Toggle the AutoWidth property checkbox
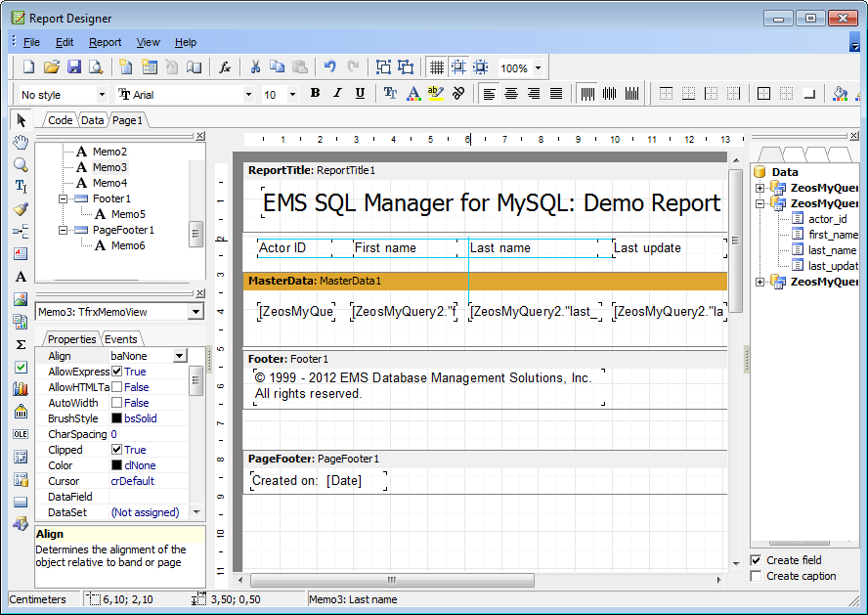Image resolution: width=868 pixels, height=615 pixels. pyautogui.click(x=117, y=403)
